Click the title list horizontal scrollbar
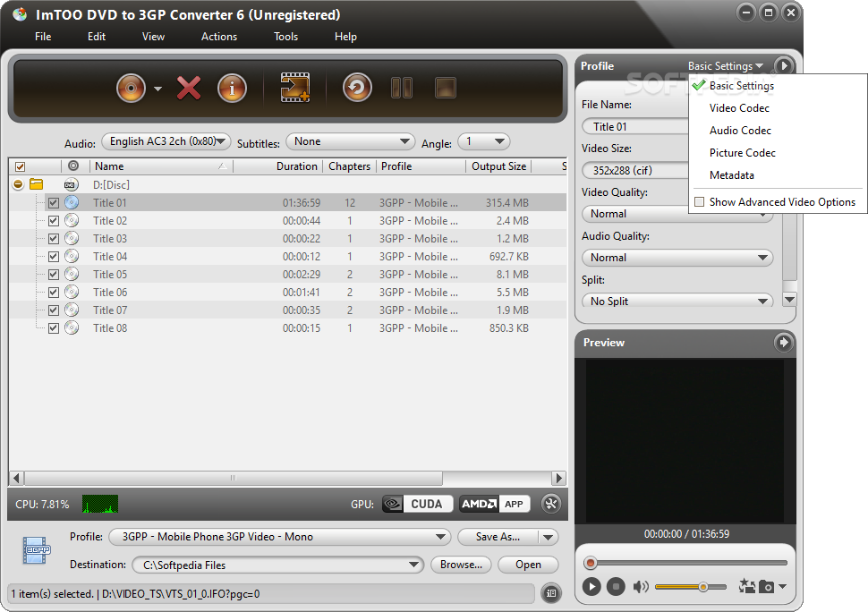The width and height of the screenshot is (868, 612). point(233,478)
